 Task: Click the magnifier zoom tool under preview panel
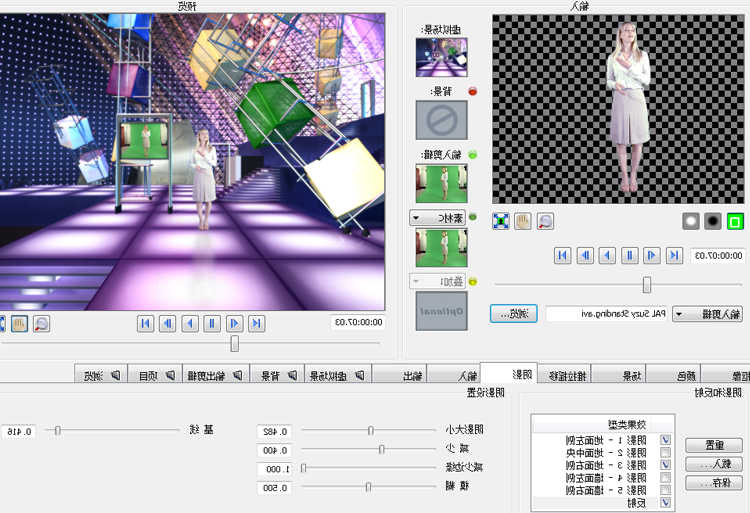click(x=42, y=323)
